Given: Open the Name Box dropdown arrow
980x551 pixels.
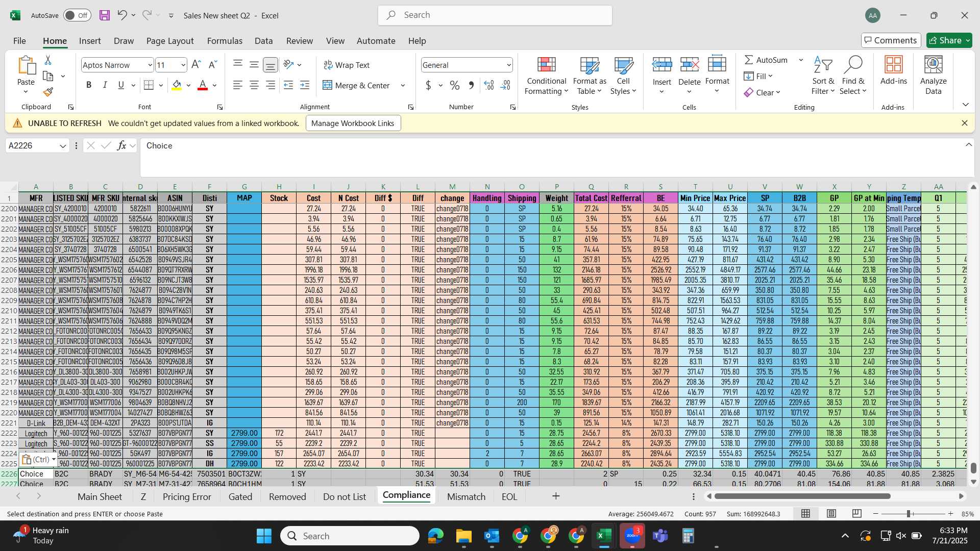Looking at the screenshot, I should pyautogui.click(x=63, y=146).
